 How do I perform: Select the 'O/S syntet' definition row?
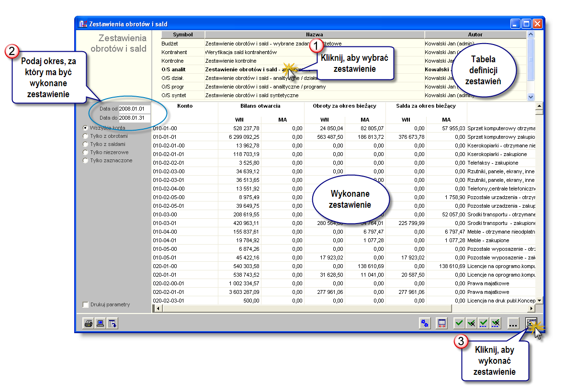coord(343,95)
